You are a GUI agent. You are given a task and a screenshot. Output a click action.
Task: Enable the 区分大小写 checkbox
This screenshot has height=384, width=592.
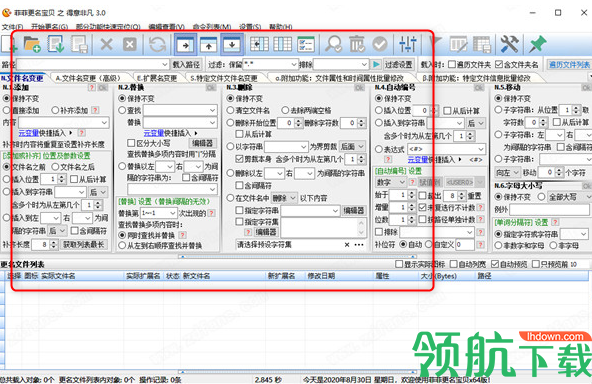click(x=131, y=143)
